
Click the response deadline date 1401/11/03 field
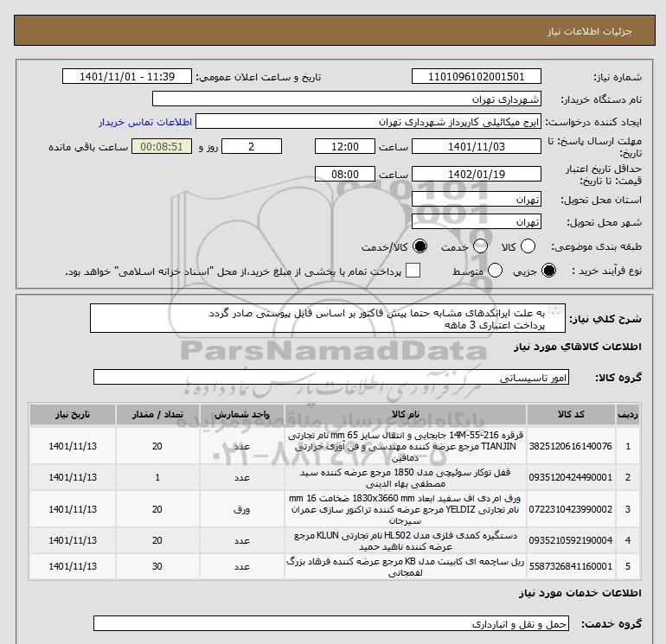[x=476, y=146]
